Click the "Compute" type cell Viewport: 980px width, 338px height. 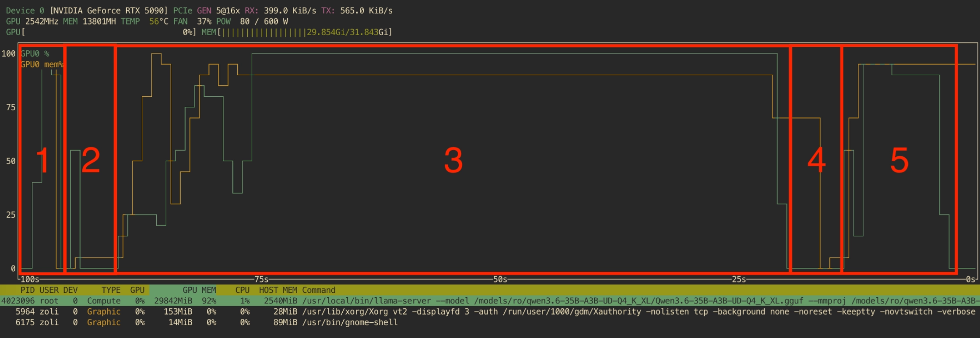(104, 301)
